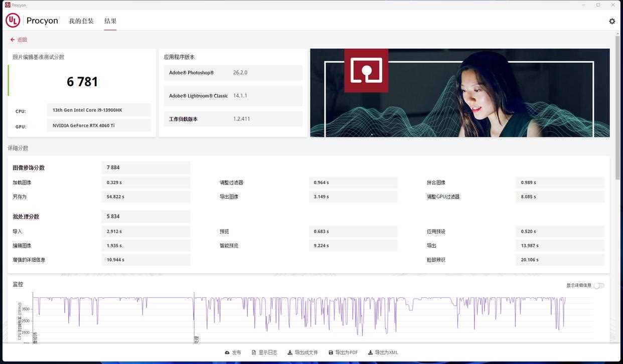The height and width of the screenshot is (364, 623).
Task: Click the 导出图像 value 3.149 s
Action: [353, 197]
